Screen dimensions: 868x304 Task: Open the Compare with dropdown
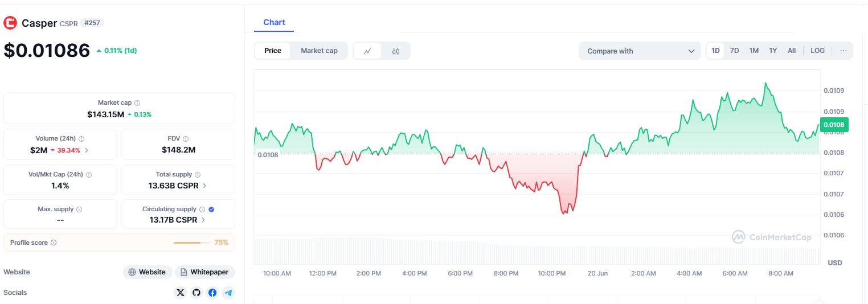tap(640, 51)
